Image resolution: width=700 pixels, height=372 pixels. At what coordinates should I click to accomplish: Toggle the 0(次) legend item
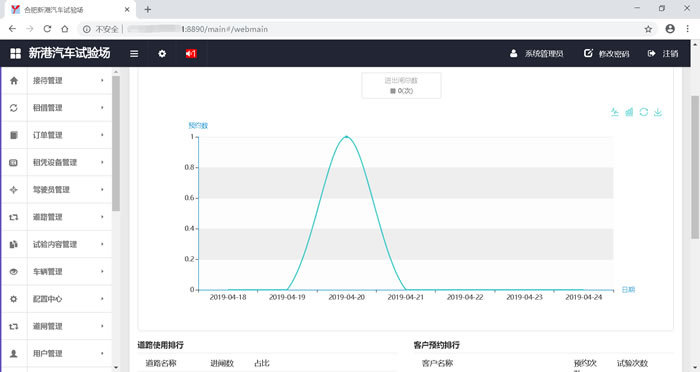click(x=401, y=91)
